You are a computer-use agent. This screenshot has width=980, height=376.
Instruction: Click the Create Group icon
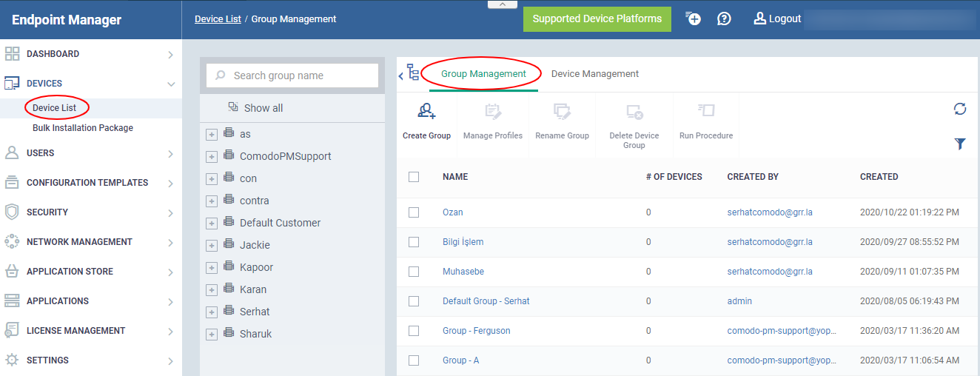[426, 112]
